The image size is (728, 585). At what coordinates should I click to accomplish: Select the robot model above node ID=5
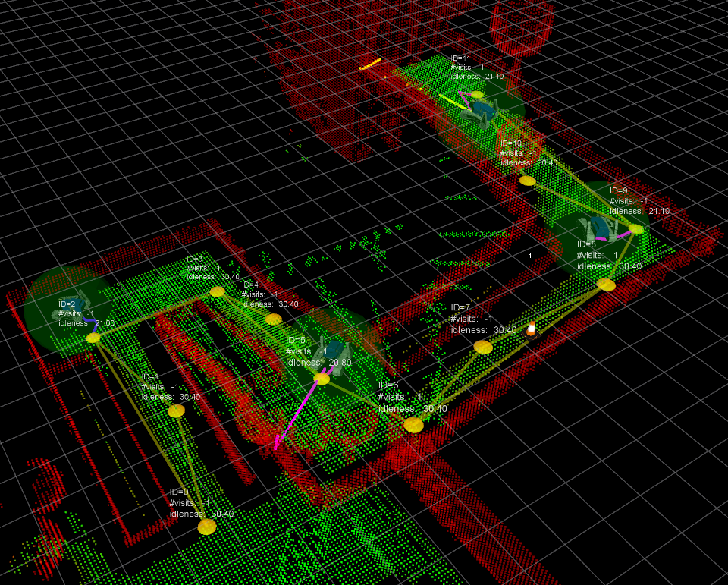[x=333, y=357]
